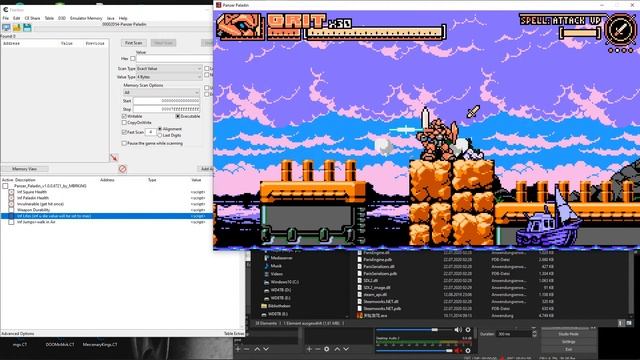Viewport: 640px width, 360px height.
Task: Click the Stop address input field
Action: click(x=167, y=109)
